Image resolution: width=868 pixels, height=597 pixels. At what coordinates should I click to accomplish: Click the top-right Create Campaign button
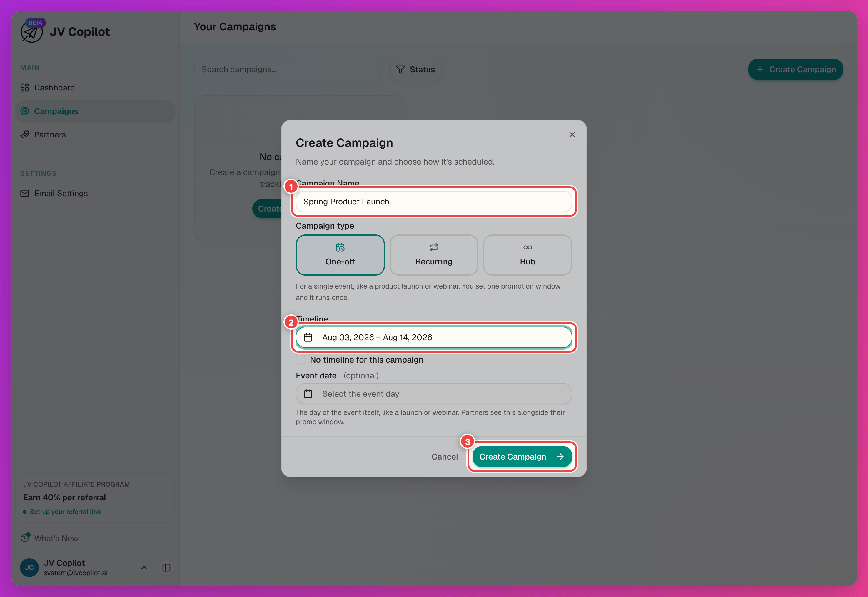coord(795,70)
